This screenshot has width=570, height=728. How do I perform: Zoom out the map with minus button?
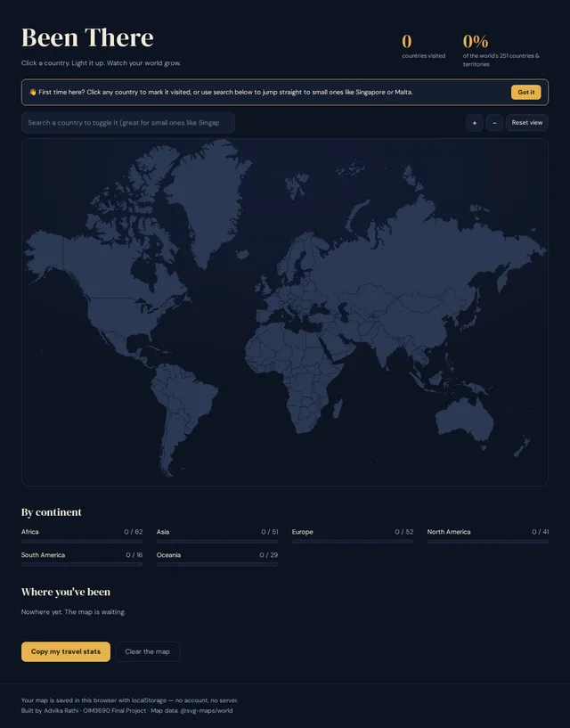point(494,123)
